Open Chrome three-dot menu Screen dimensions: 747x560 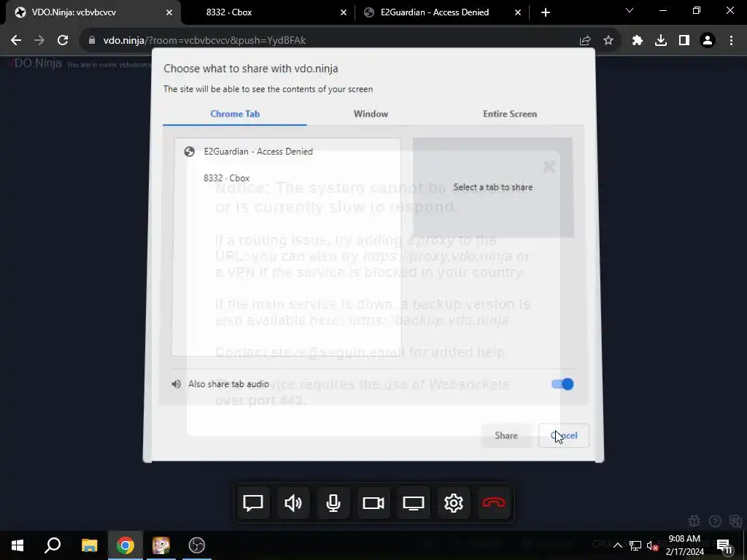pos(731,41)
